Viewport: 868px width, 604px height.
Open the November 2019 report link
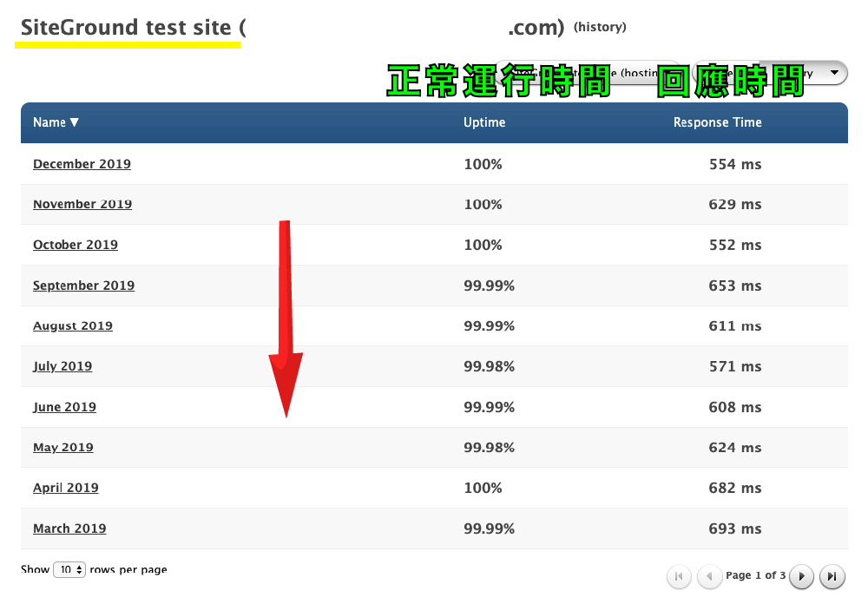pyautogui.click(x=82, y=204)
